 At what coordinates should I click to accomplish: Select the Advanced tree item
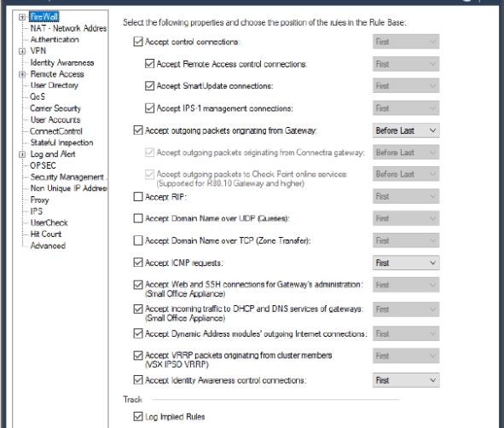48,246
